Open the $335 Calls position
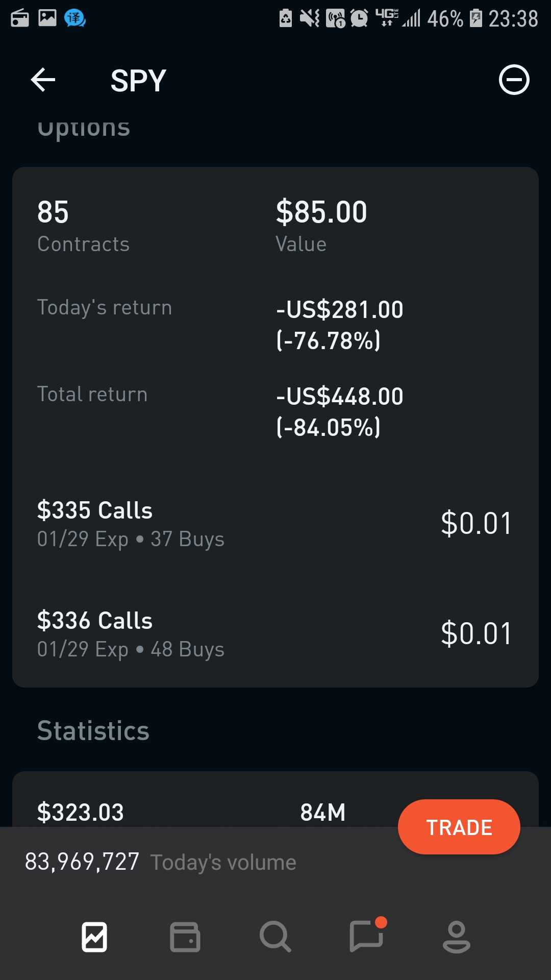The width and height of the screenshot is (551, 980). click(131, 524)
